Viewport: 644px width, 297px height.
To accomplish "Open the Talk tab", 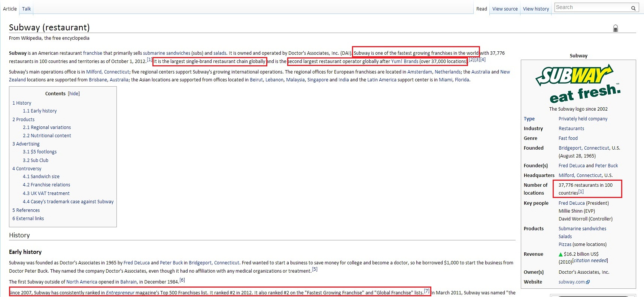I will click(26, 9).
